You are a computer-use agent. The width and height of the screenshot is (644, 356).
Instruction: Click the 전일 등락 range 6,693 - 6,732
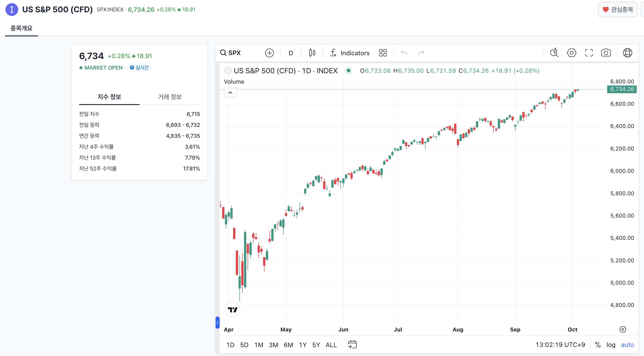[183, 125]
